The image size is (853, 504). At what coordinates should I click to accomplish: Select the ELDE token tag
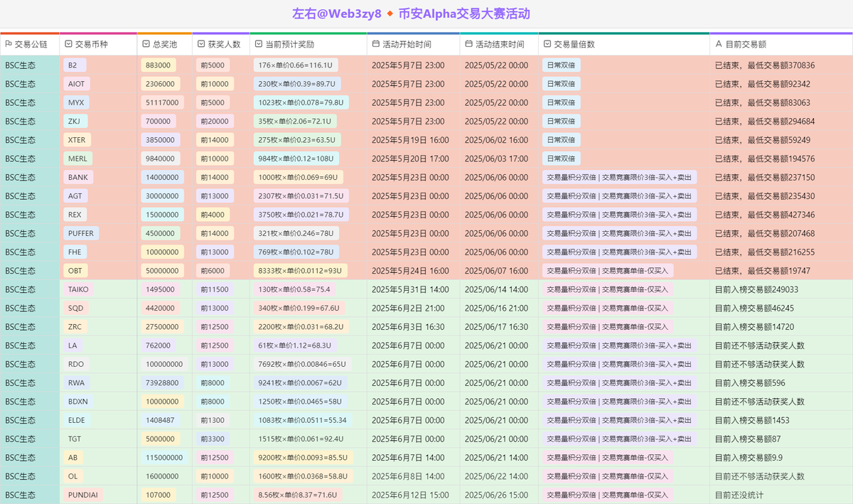[77, 420]
